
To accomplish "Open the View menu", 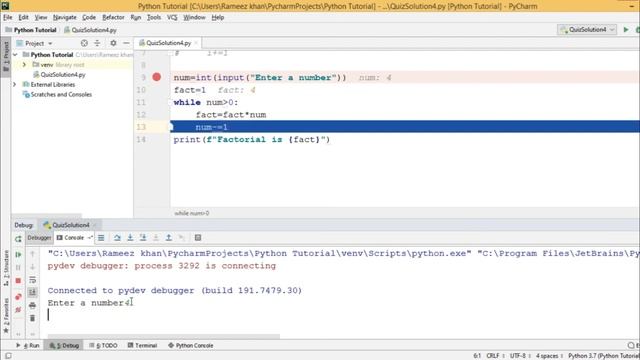I will coord(41,17).
